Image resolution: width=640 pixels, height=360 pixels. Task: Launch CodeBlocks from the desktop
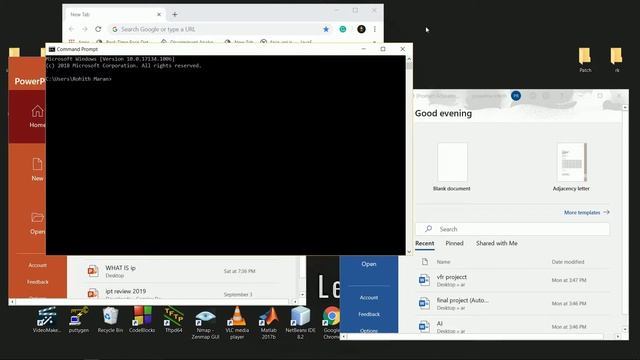142,320
